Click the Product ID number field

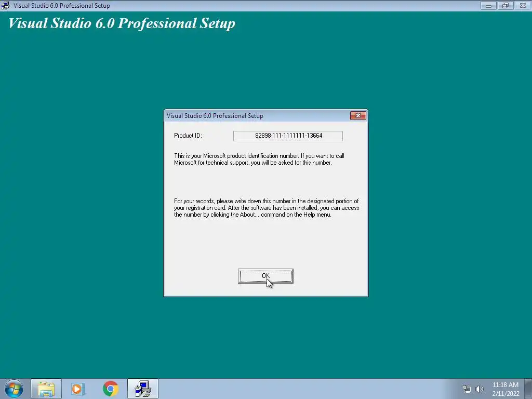click(x=288, y=136)
